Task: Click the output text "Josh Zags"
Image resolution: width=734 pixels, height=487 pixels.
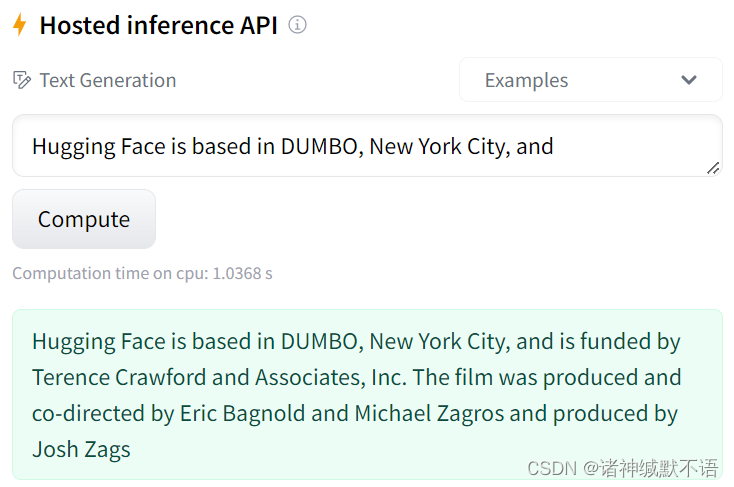Action: click(x=81, y=450)
